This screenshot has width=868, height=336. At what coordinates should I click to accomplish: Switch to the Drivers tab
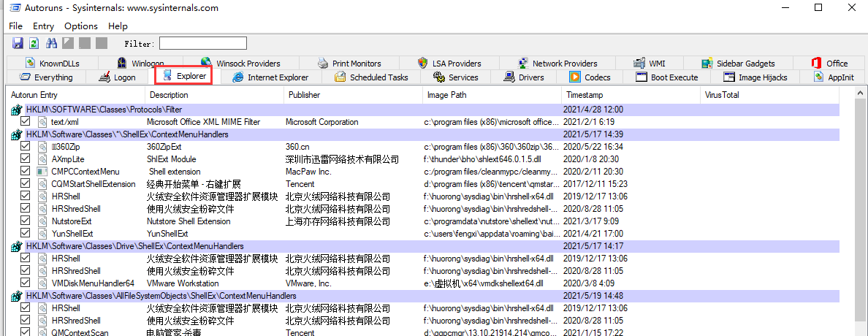click(523, 77)
